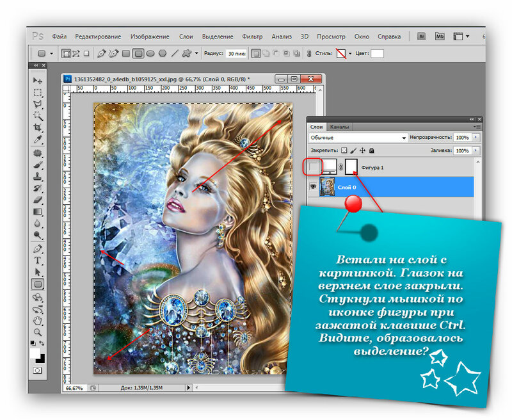
Task: Select the Gradient tool
Action: (38, 212)
